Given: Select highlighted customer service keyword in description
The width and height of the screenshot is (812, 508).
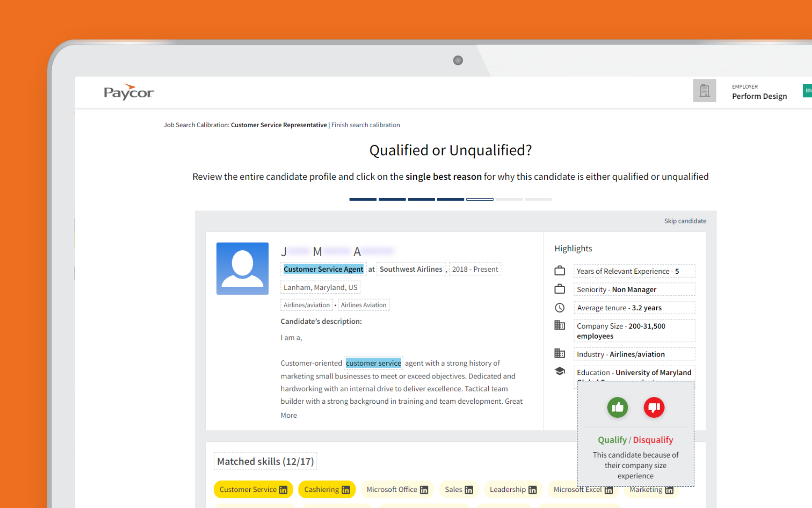Looking at the screenshot, I should tap(373, 363).
